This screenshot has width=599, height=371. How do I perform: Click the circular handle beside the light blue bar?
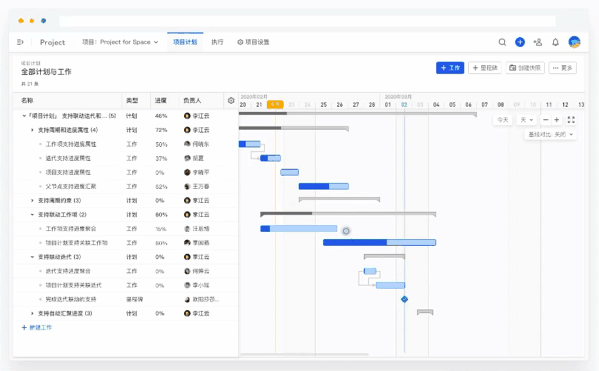(x=346, y=231)
